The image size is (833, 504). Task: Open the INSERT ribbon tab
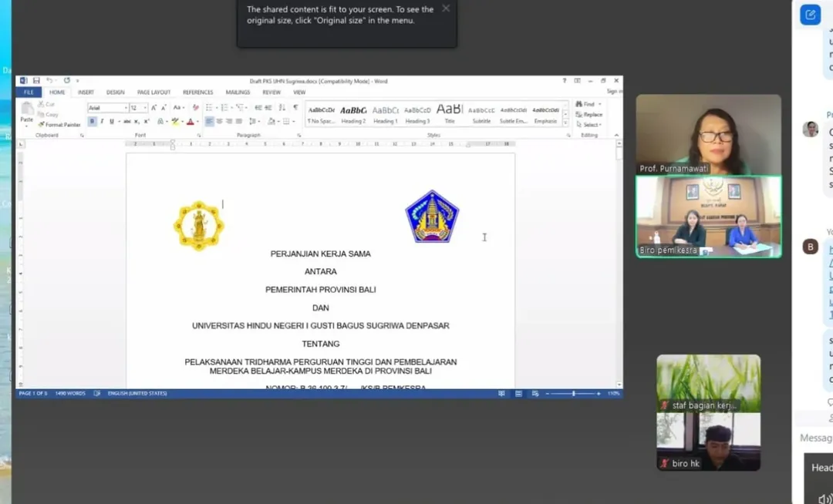(x=86, y=92)
